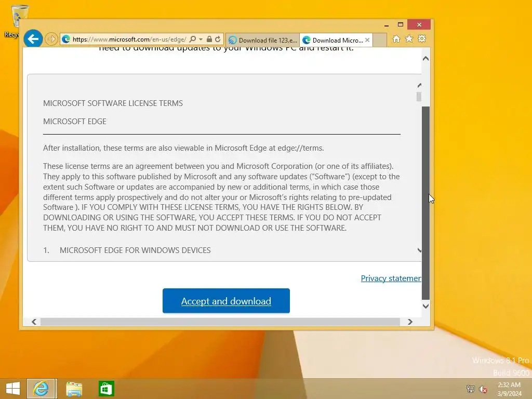Switch to Download file 123.e... tab

tap(262, 40)
